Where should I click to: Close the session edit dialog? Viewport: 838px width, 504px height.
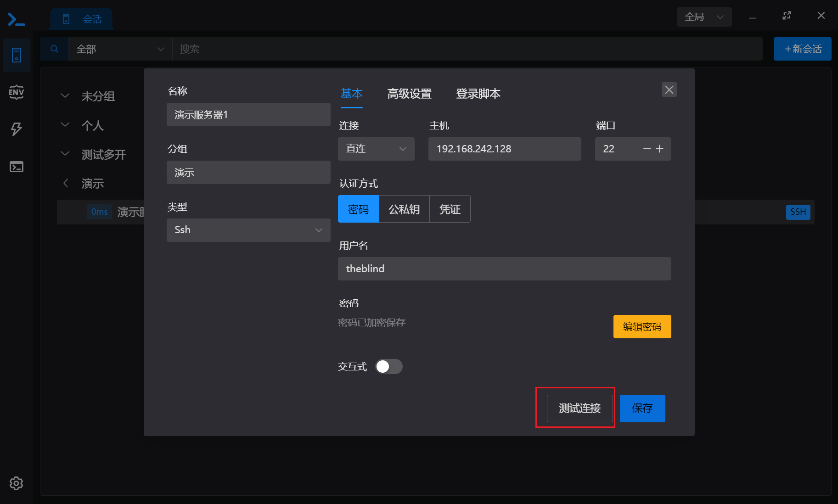coord(669,90)
